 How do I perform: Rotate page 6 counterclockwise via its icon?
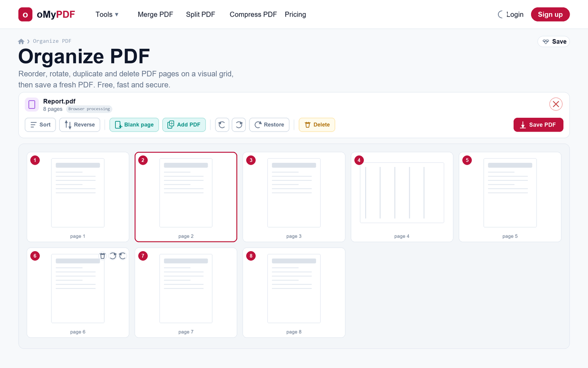click(122, 256)
